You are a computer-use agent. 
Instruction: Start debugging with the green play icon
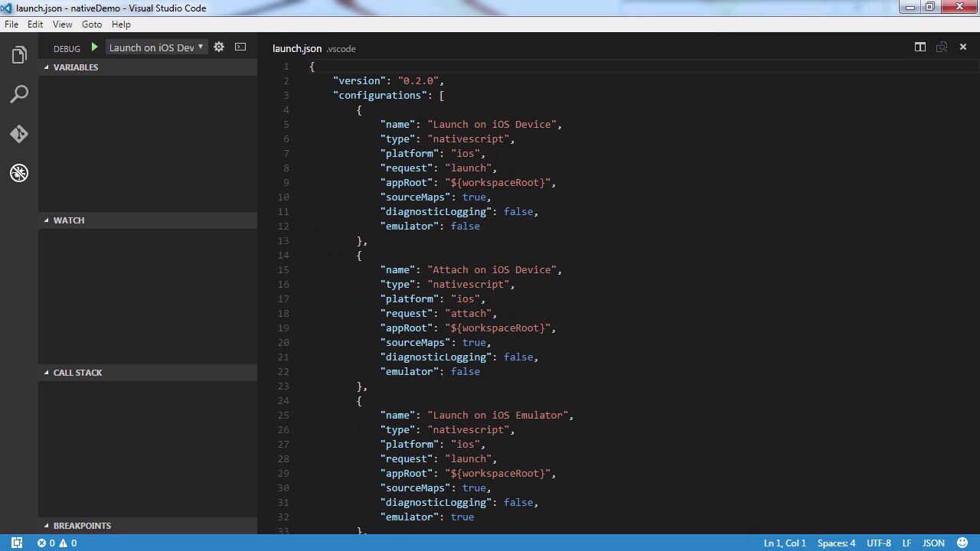coord(94,47)
